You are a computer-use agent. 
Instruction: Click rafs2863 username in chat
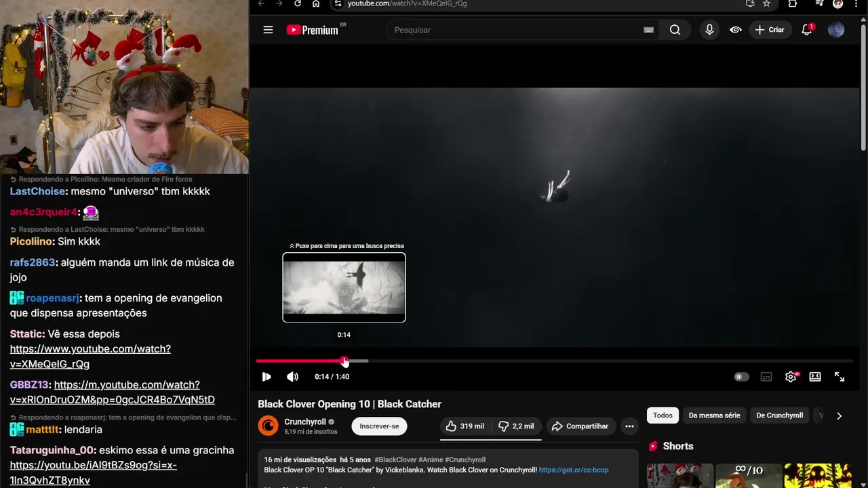pos(33,263)
